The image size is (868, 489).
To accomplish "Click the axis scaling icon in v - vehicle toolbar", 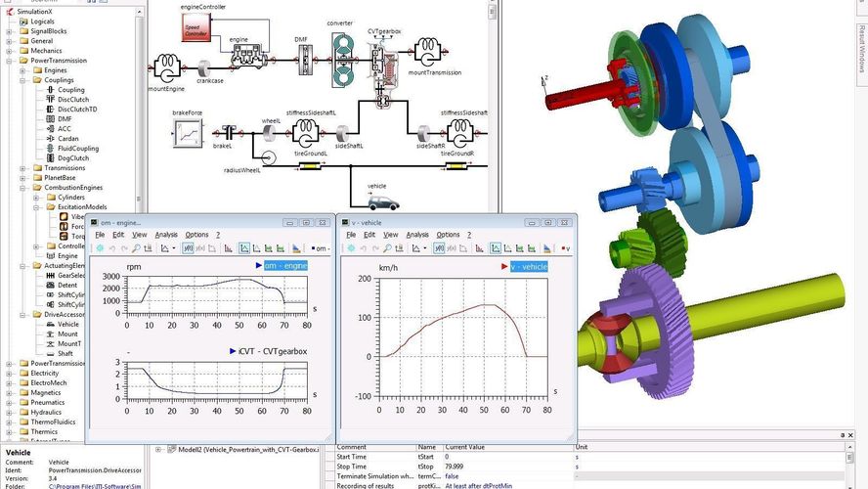I will 399,248.
